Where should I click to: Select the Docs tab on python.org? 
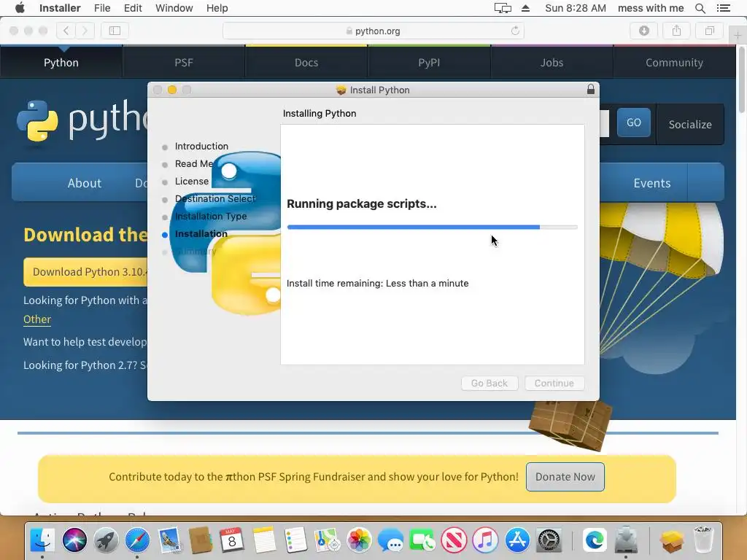(306, 63)
